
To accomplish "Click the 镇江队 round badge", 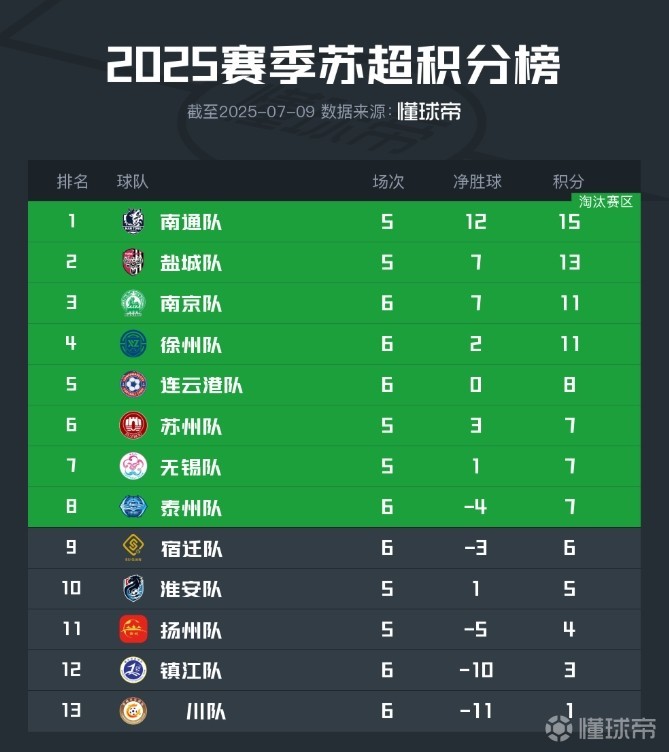I will pos(133,670).
